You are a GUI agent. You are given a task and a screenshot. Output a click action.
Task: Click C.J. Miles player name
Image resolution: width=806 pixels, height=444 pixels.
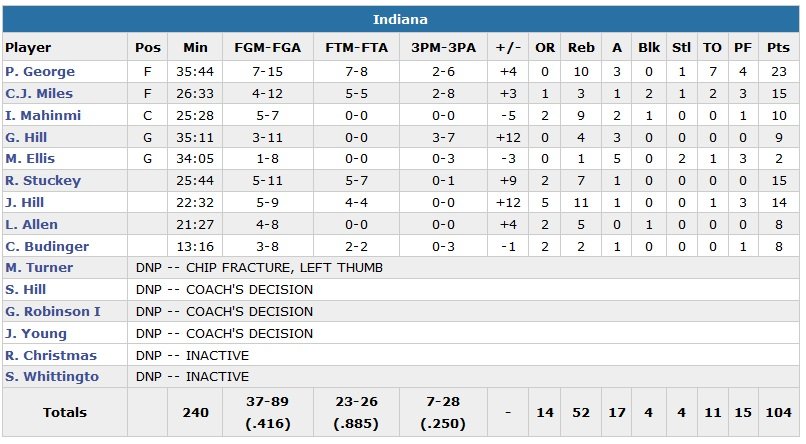pos(39,94)
